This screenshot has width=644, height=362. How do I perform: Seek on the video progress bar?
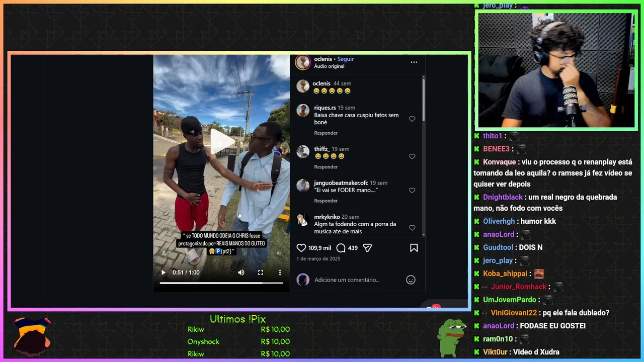click(x=221, y=283)
